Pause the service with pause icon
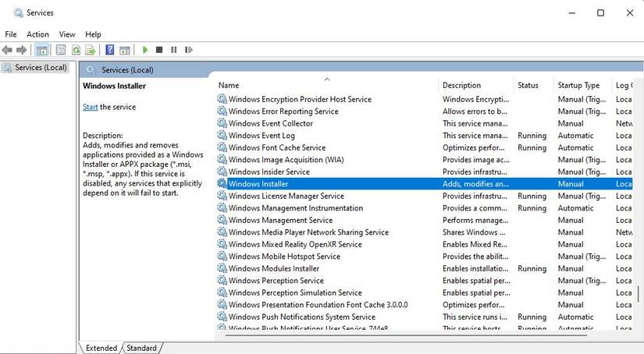The image size is (644, 354). coord(174,50)
